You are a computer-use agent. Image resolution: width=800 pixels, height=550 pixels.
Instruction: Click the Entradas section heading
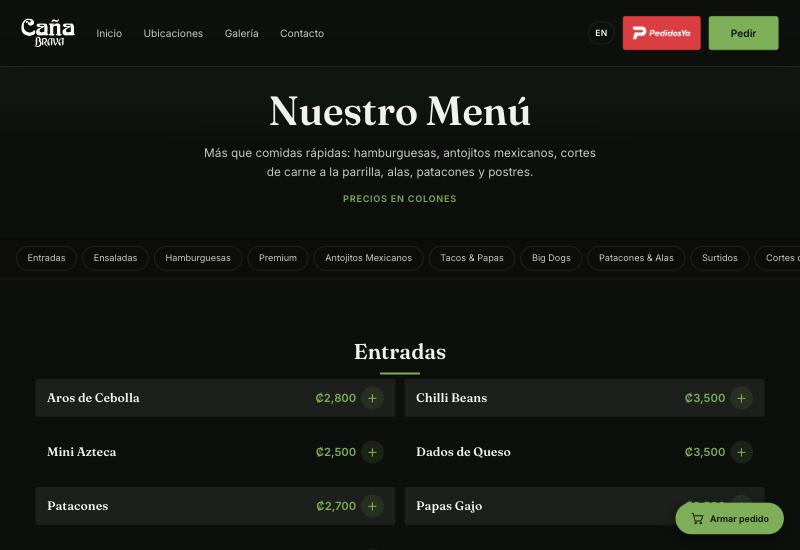(x=400, y=352)
